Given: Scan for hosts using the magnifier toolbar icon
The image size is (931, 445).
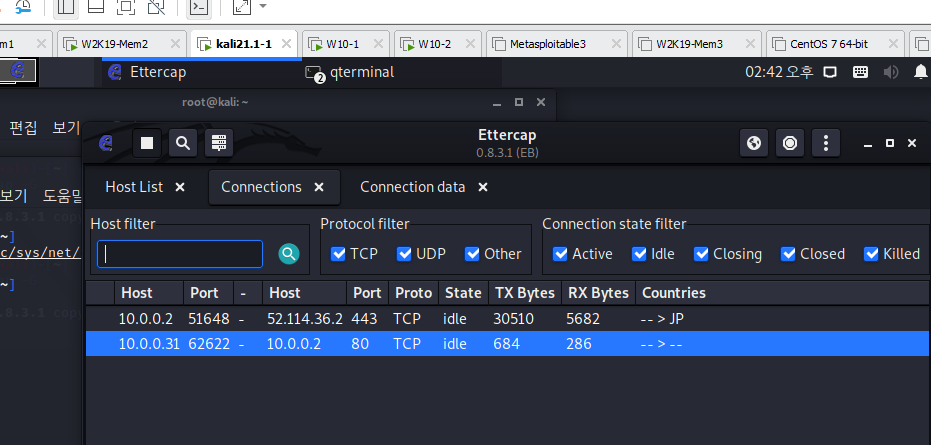Looking at the screenshot, I should pos(183,143).
